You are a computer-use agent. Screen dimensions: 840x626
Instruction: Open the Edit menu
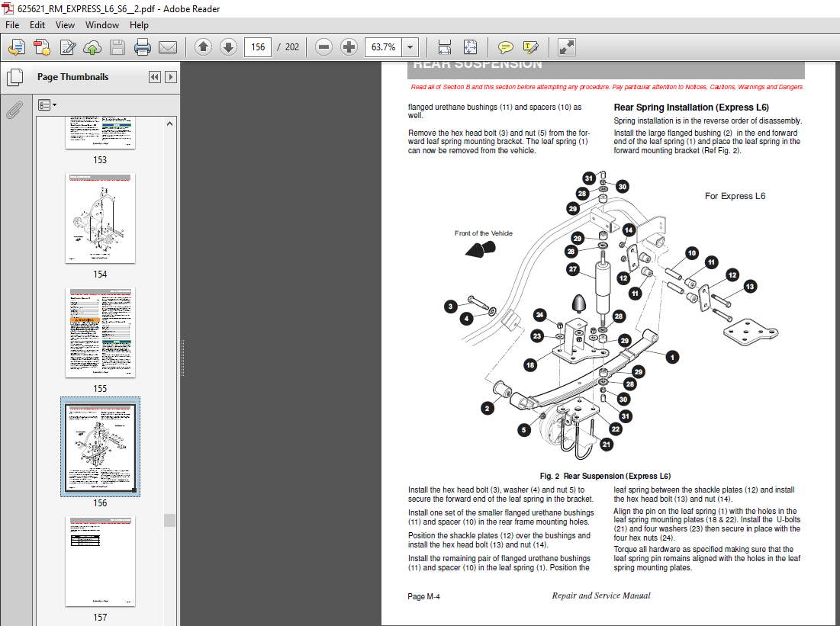point(37,25)
